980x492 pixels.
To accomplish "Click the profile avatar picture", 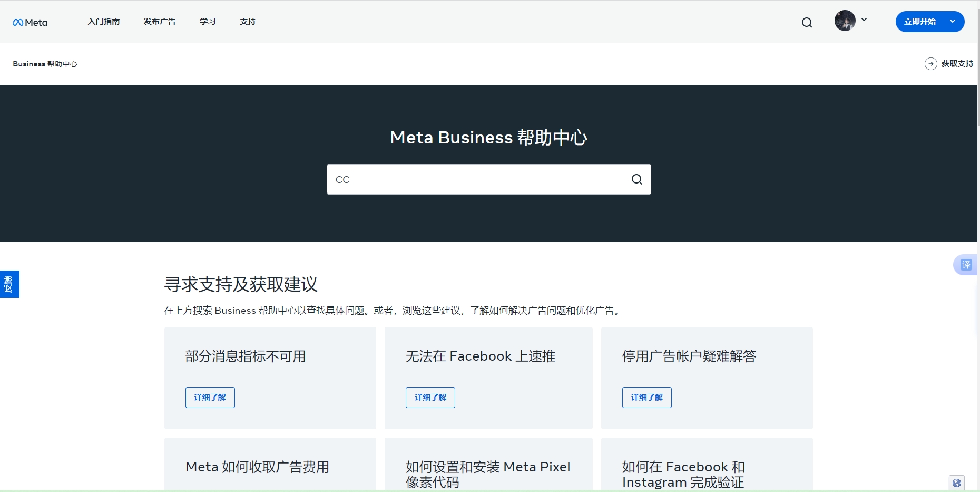I will (845, 21).
